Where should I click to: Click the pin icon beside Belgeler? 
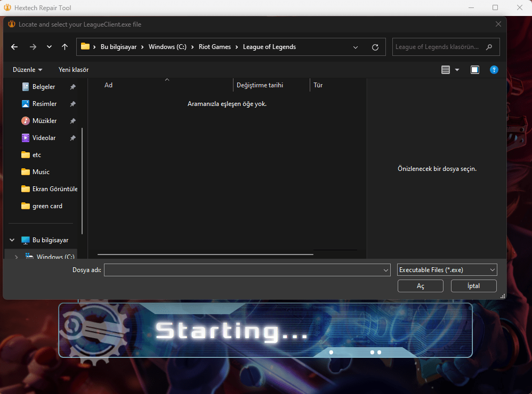(72, 87)
